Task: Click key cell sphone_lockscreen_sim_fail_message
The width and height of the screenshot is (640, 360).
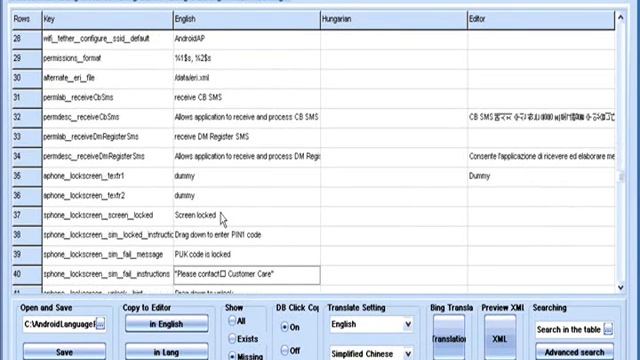Action: click(108, 254)
